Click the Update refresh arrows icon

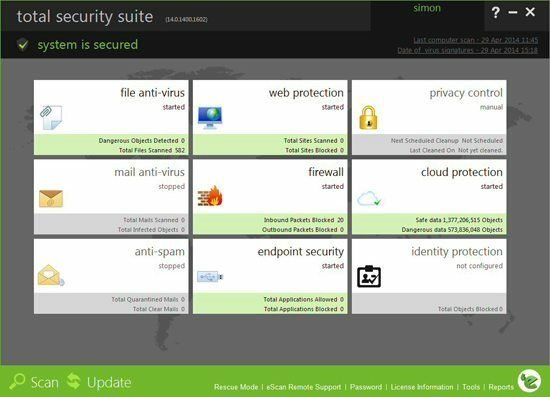coord(74,381)
